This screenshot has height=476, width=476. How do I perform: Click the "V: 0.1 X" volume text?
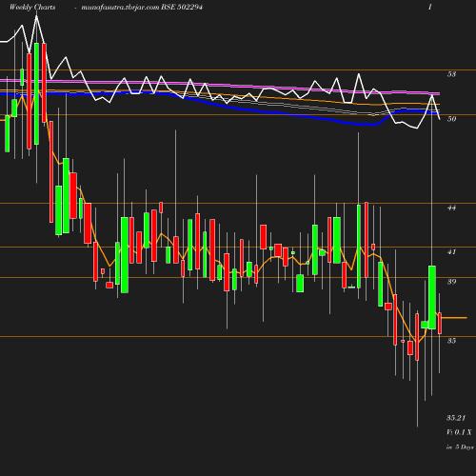click(x=459, y=432)
